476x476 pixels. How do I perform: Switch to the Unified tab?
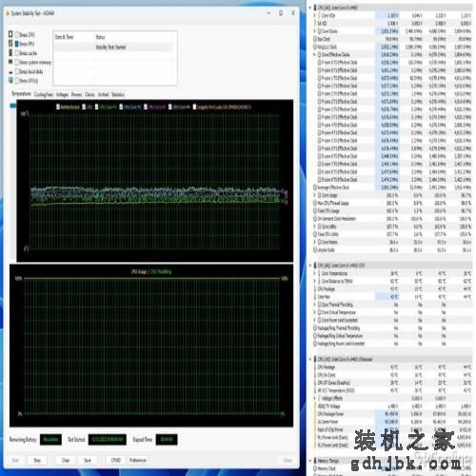(x=103, y=94)
